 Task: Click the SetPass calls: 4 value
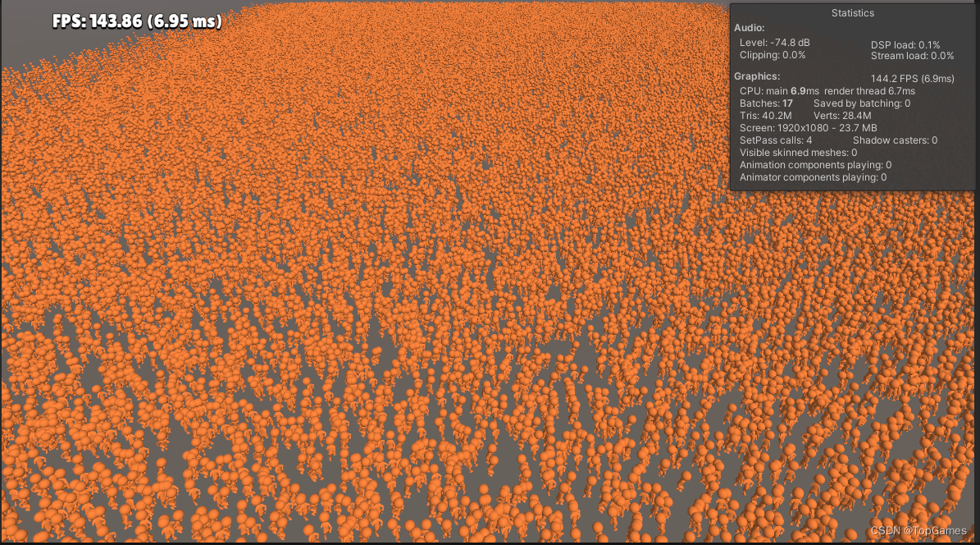[x=776, y=140]
